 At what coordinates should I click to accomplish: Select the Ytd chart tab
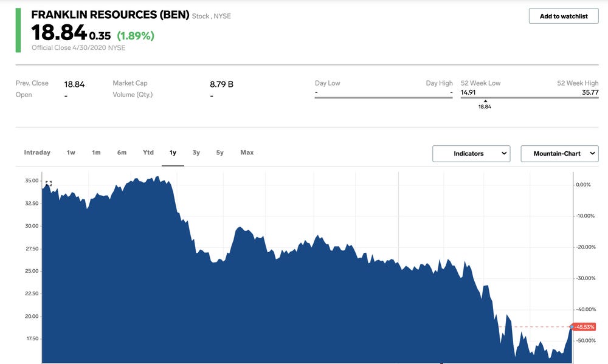point(148,153)
